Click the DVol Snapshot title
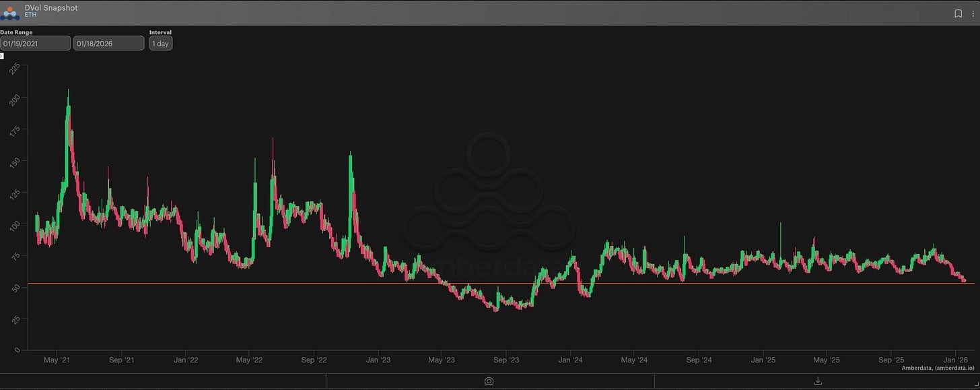The image size is (980, 390). 49,7
